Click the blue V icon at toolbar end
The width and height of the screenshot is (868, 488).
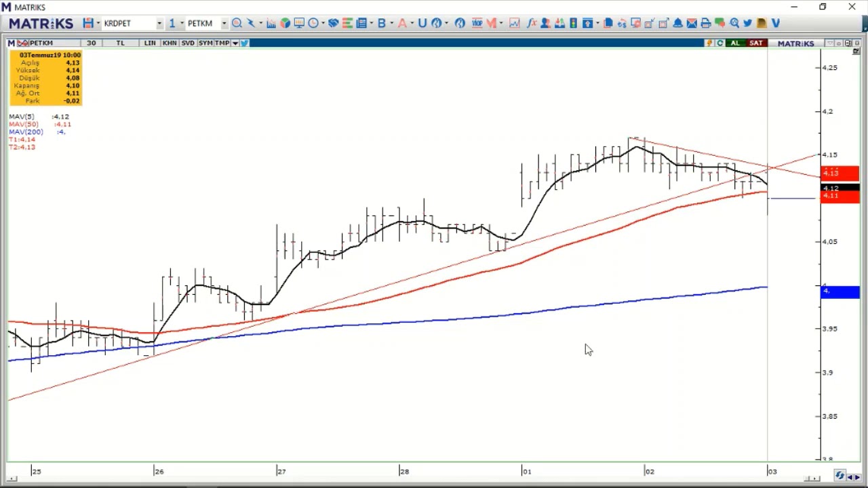click(x=776, y=23)
